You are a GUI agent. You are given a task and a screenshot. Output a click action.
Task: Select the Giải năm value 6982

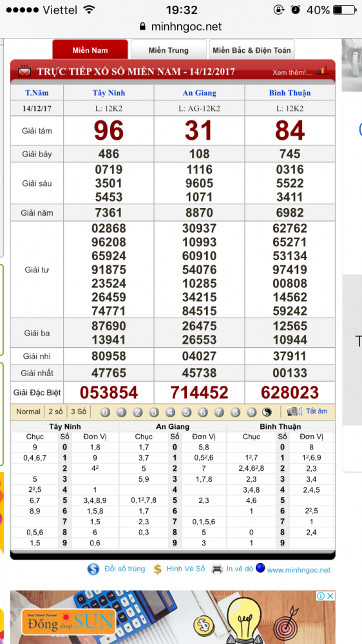pos(290,213)
